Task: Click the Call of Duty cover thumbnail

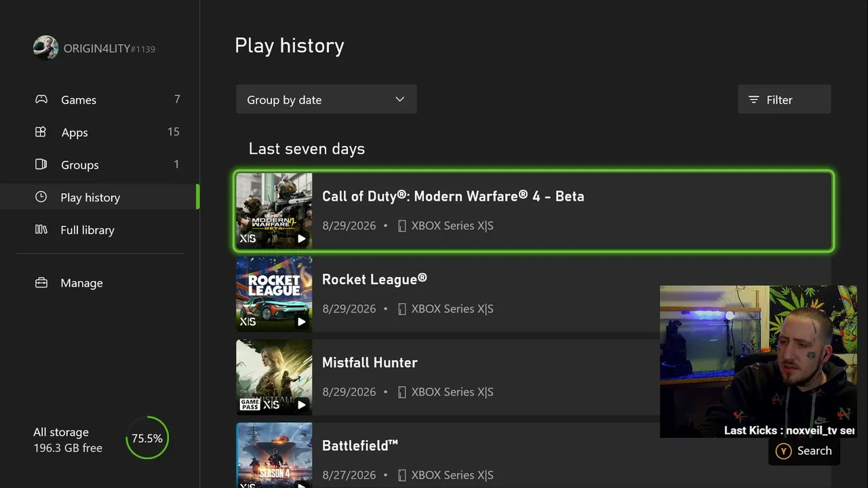Action: [274, 211]
